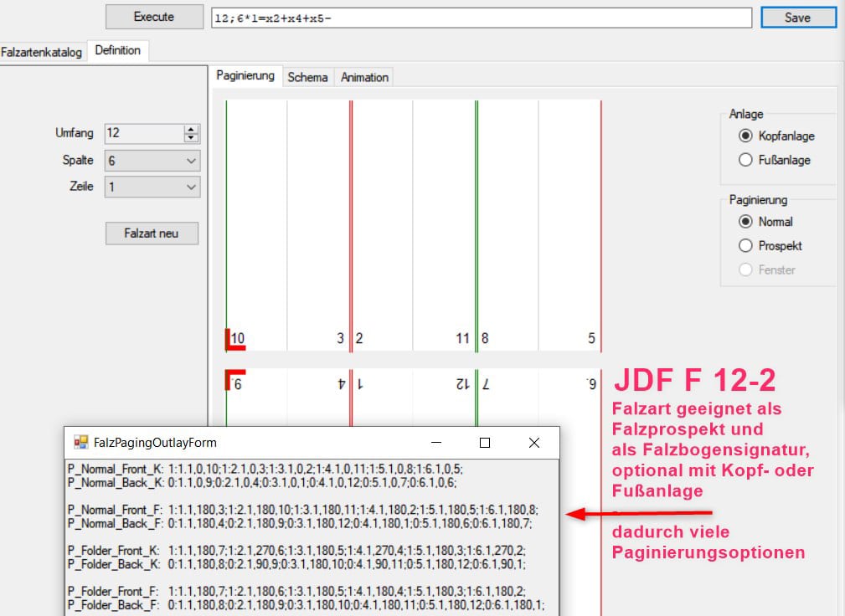Screen dimensions: 845x616
Task: Click the red corner marker at page 10
Action: 229,339
